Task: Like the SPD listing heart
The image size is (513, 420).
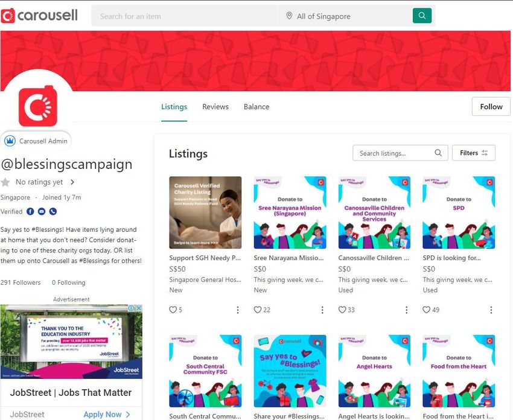Action: pos(426,310)
